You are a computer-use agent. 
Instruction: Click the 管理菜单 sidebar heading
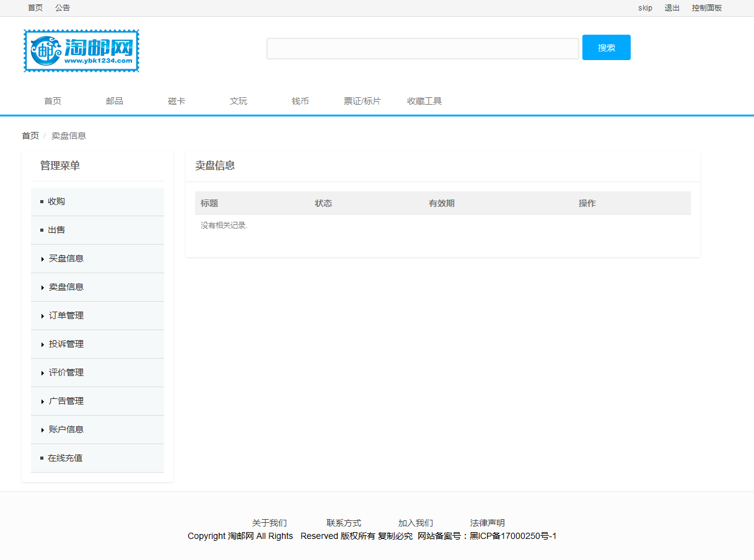[60, 165]
